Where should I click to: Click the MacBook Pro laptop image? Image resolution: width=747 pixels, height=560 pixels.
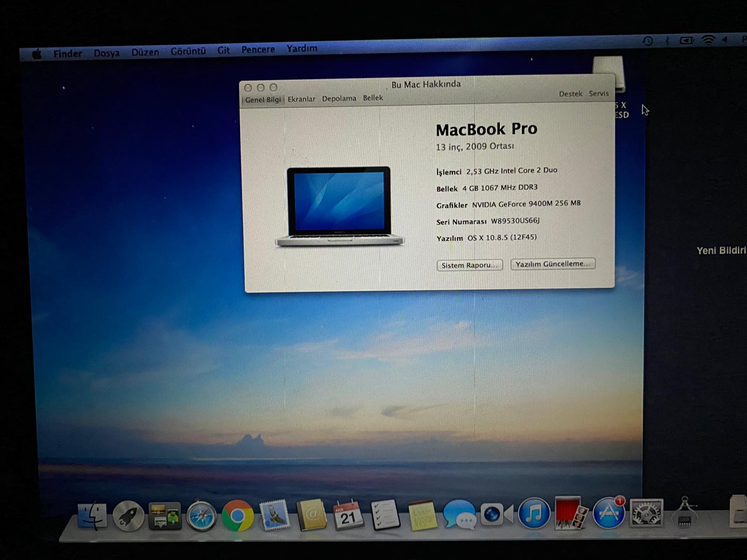coord(339,206)
